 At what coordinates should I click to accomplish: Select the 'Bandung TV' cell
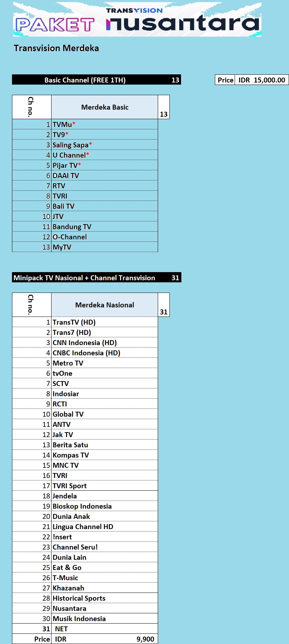pyautogui.click(x=104, y=226)
